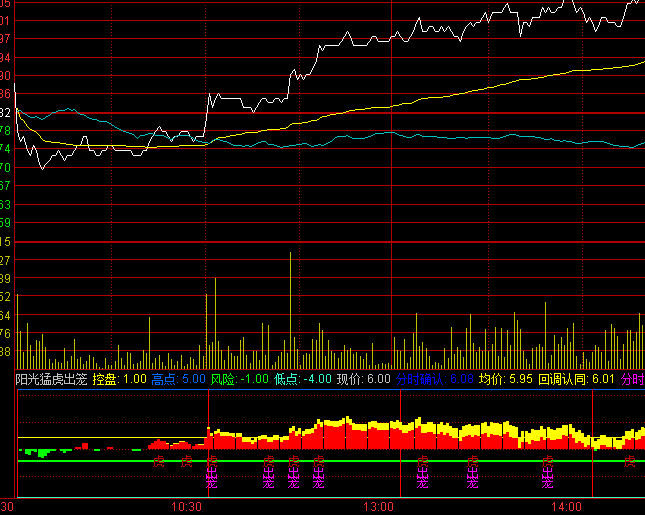Click the 14:00 time axis label
This screenshot has width=645, height=515.
coord(569,507)
